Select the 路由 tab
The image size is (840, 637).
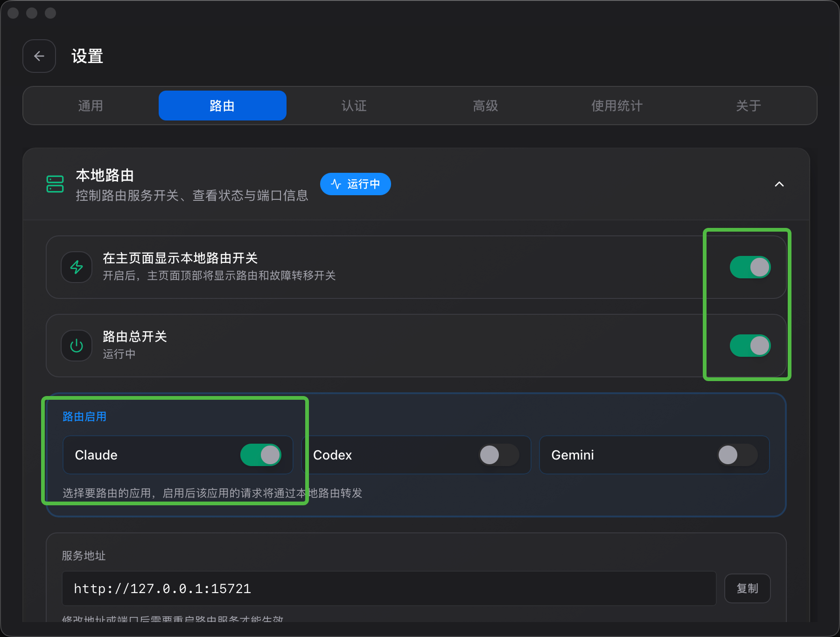pyautogui.click(x=222, y=106)
